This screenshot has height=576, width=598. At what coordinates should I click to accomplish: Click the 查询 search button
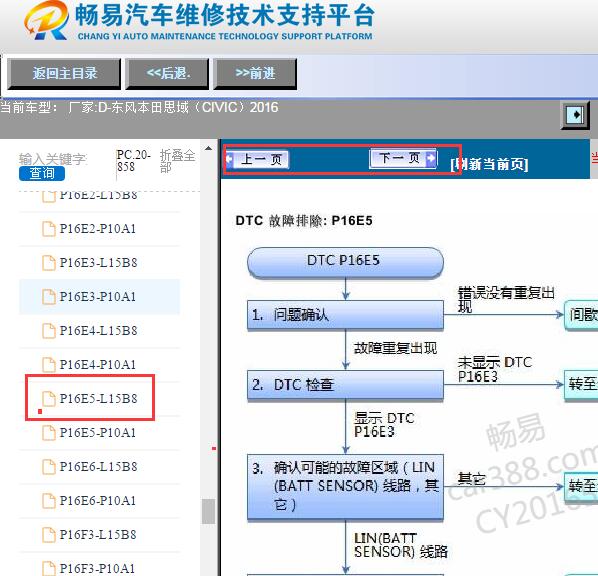click(x=42, y=174)
